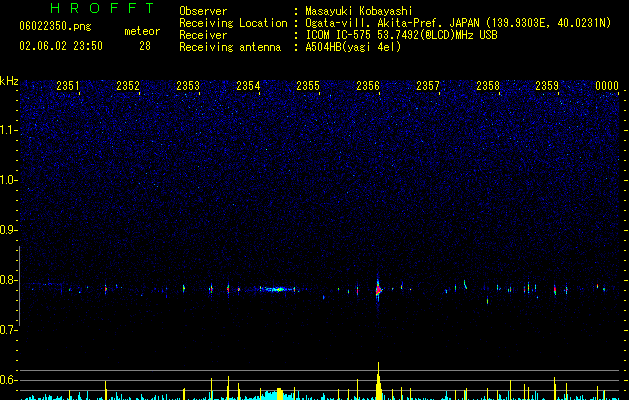Click the 1.0 frequency axis label

(9, 180)
